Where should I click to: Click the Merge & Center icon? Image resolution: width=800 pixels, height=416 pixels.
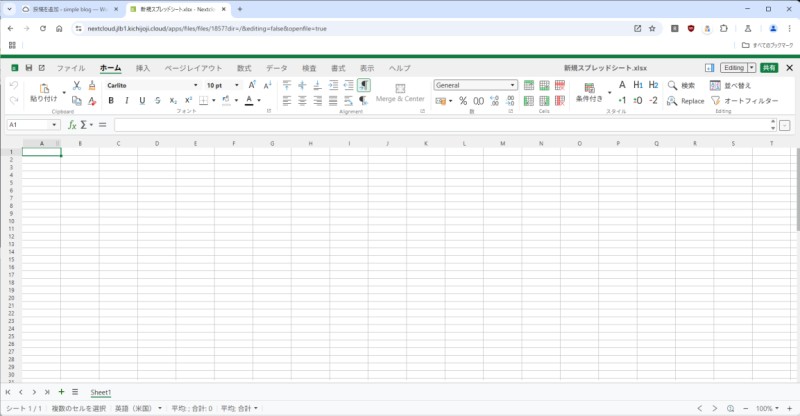[400, 93]
